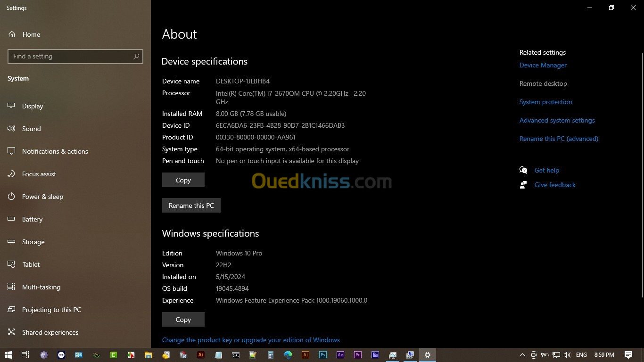Open Advanced system settings link
Viewport: 644px width, 362px height.
[557, 120]
